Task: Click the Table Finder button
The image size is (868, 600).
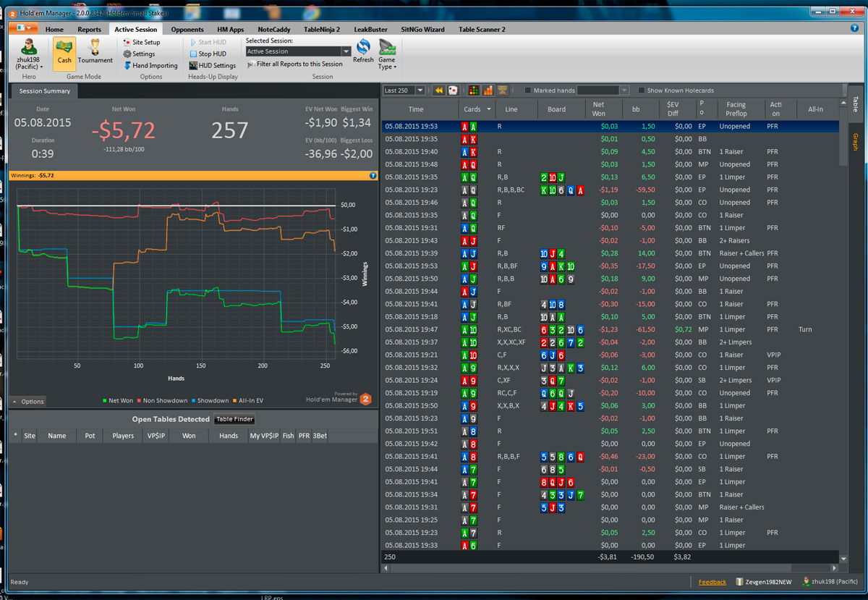Action: click(x=234, y=419)
